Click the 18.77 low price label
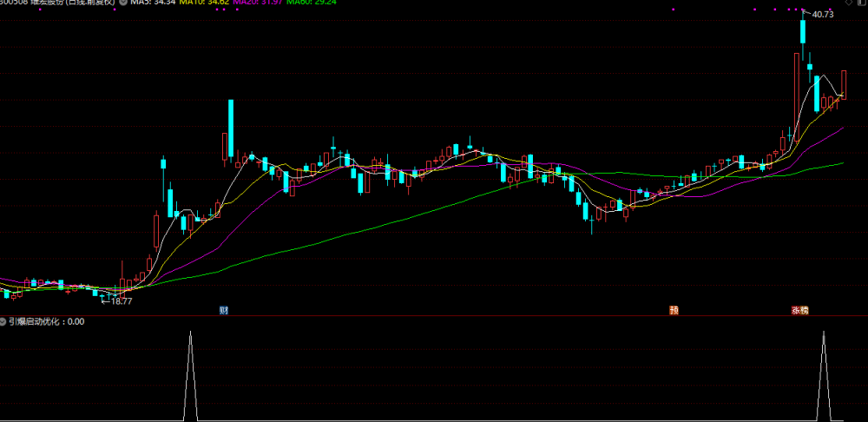This screenshot has height=422, width=868. click(x=122, y=301)
